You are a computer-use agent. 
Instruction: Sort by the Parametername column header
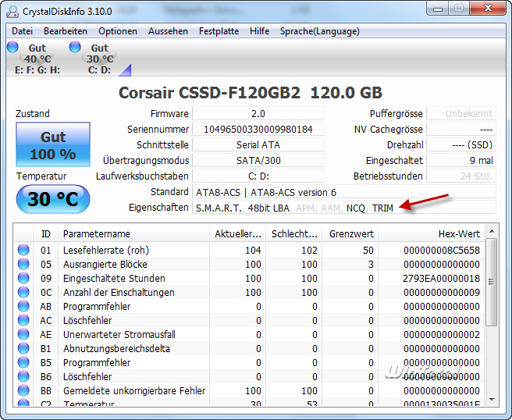[133, 233]
